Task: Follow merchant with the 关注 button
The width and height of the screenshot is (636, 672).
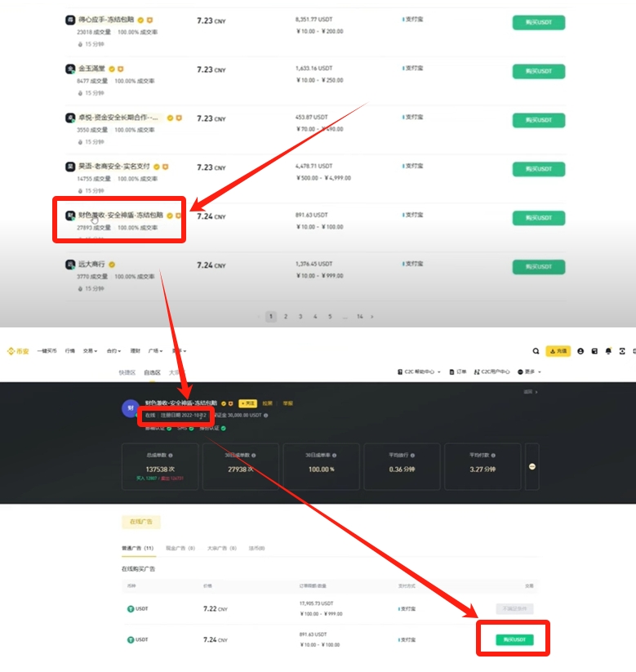Action: point(247,403)
